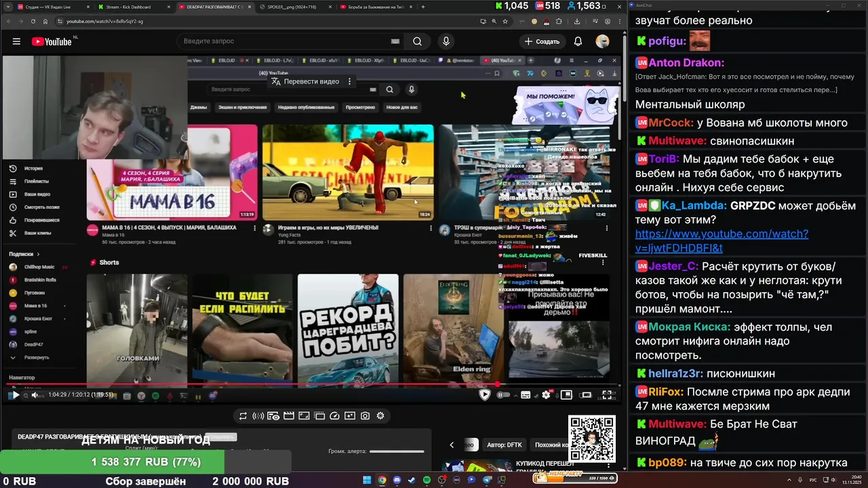Click the clapperboard icon below the player
This screenshot has height=488, width=868.
pyautogui.click(x=289, y=415)
